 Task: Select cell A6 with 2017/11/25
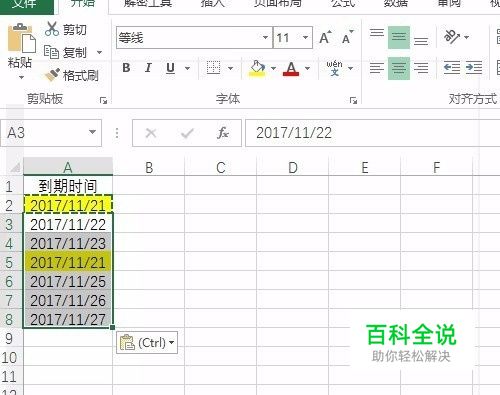[68, 281]
